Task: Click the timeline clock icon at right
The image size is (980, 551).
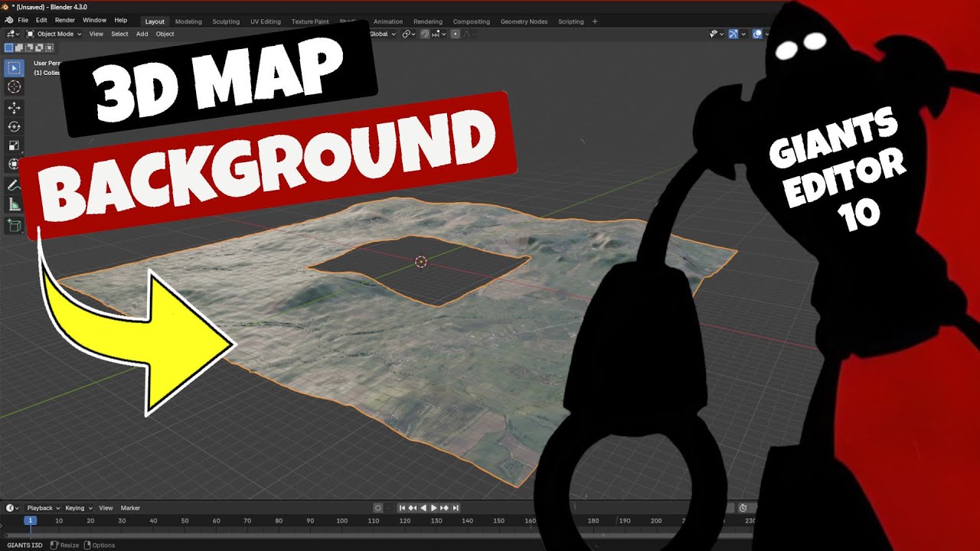Action: pyautogui.click(x=743, y=508)
